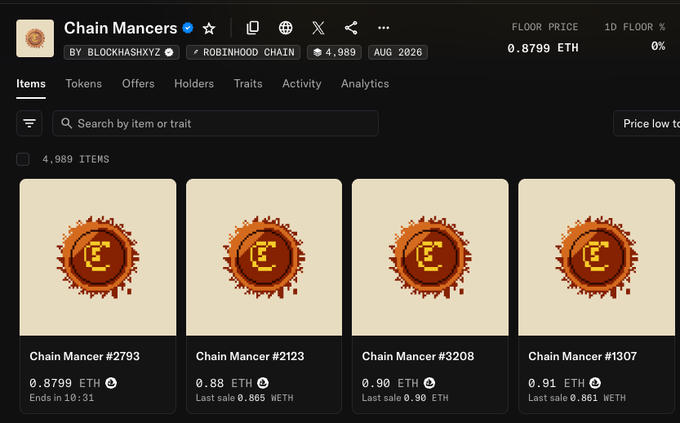This screenshot has height=423, width=680.
Task: Click the Chain Mancers collection title
Action: coord(121,28)
